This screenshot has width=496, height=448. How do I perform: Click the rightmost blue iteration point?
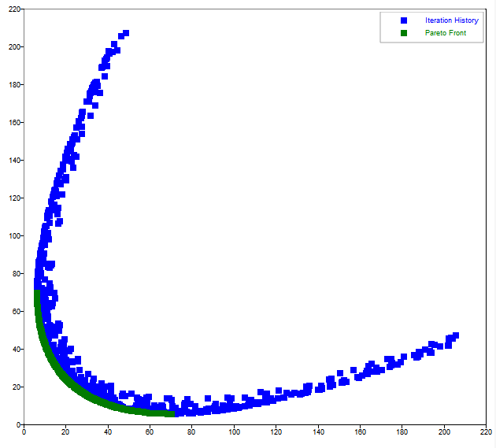[455, 335]
